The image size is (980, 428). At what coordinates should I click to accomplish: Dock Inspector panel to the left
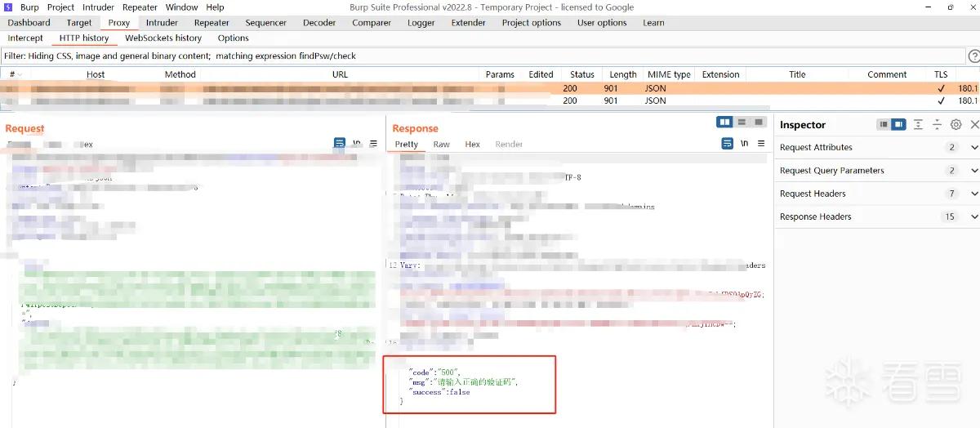(884, 125)
